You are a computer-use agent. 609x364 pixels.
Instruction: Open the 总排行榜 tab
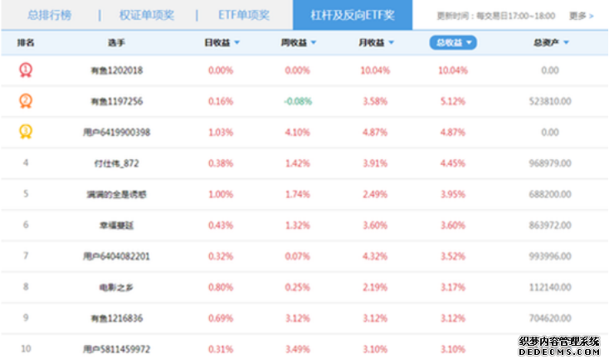(49, 15)
